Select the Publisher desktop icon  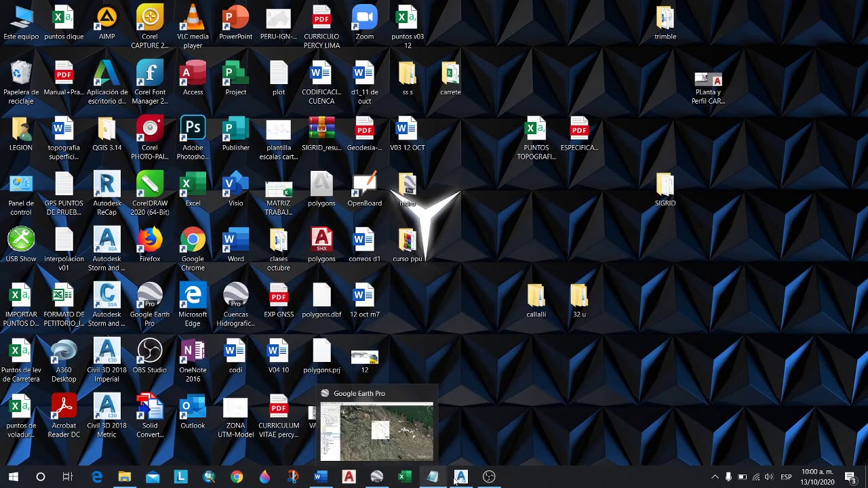coord(235,135)
